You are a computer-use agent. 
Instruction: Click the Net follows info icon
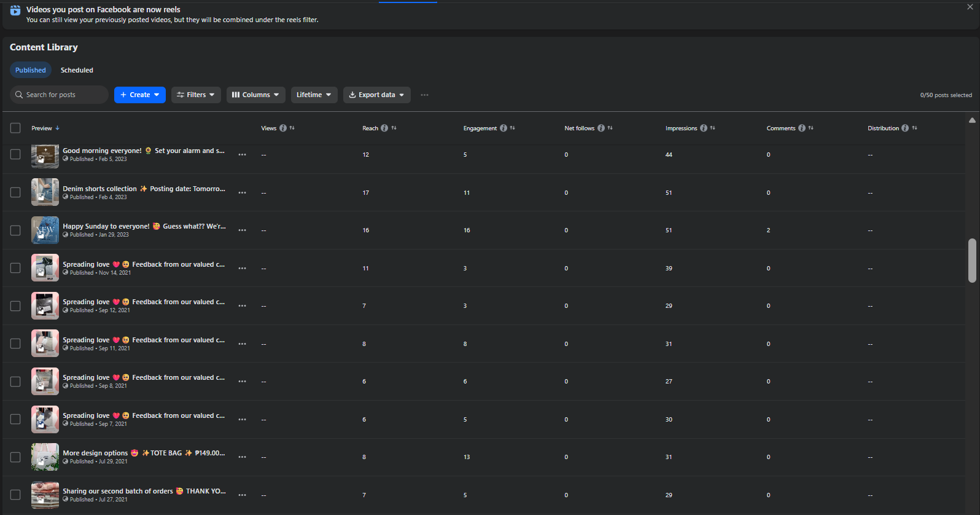[x=601, y=128]
